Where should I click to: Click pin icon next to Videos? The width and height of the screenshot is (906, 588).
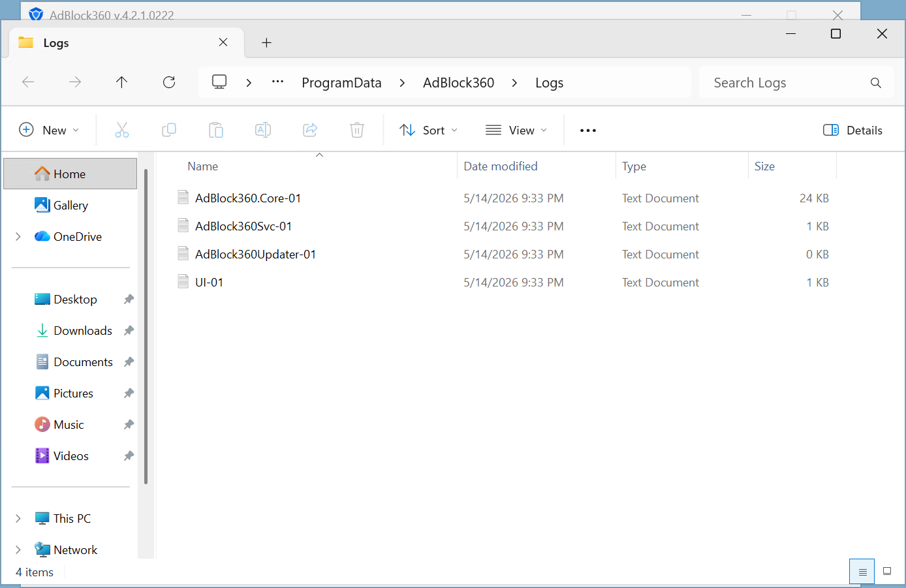129,456
